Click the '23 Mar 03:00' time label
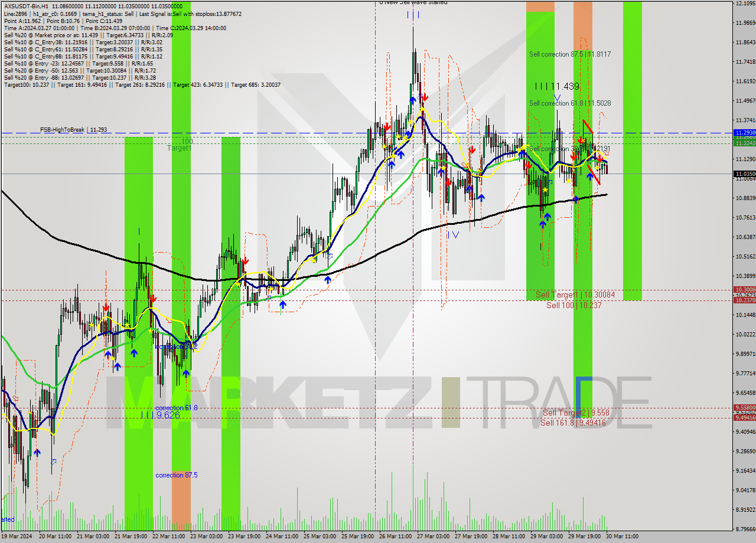The width and height of the screenshot is (756, 543). pos(206,537)
